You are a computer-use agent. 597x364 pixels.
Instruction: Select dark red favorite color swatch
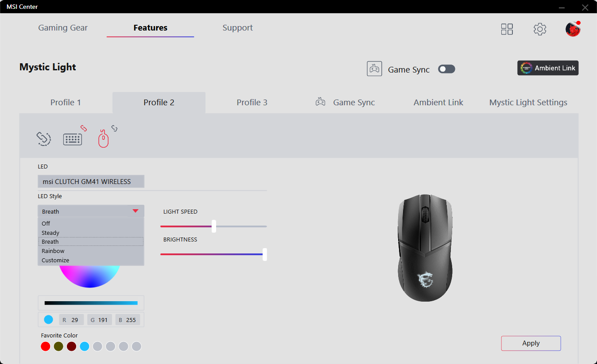(x=72, y=346)
